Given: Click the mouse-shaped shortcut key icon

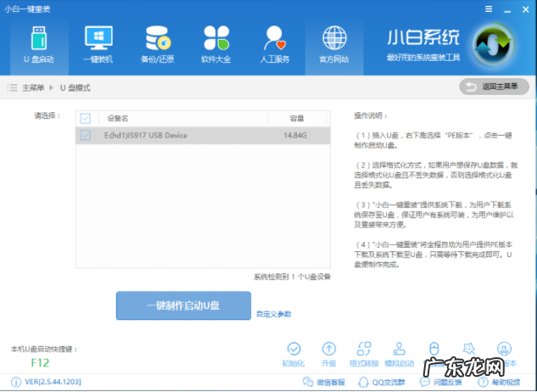Looking at the screenshot, I should click(x=434, y=350).
